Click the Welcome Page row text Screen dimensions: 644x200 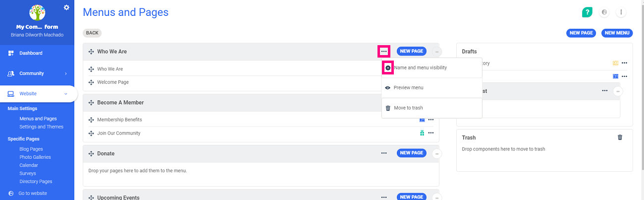(113, 82)
